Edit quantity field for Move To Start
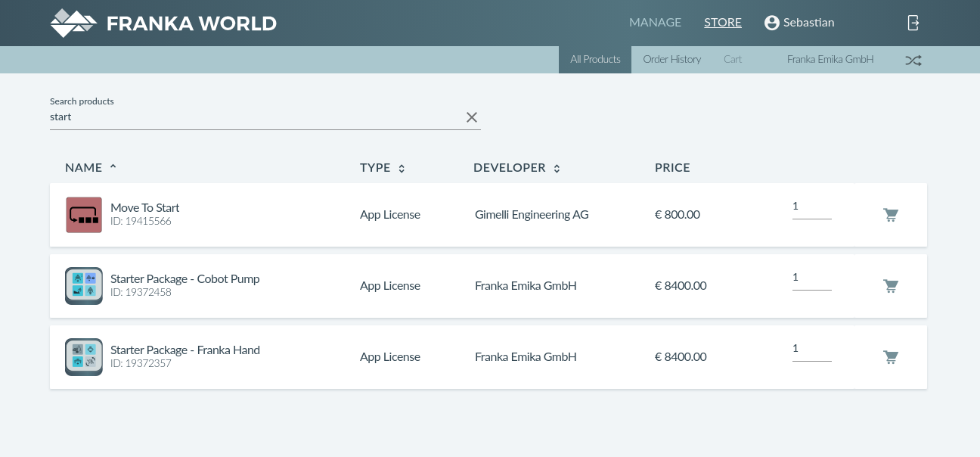Screen dimensions: 980x457 [812, 207]
